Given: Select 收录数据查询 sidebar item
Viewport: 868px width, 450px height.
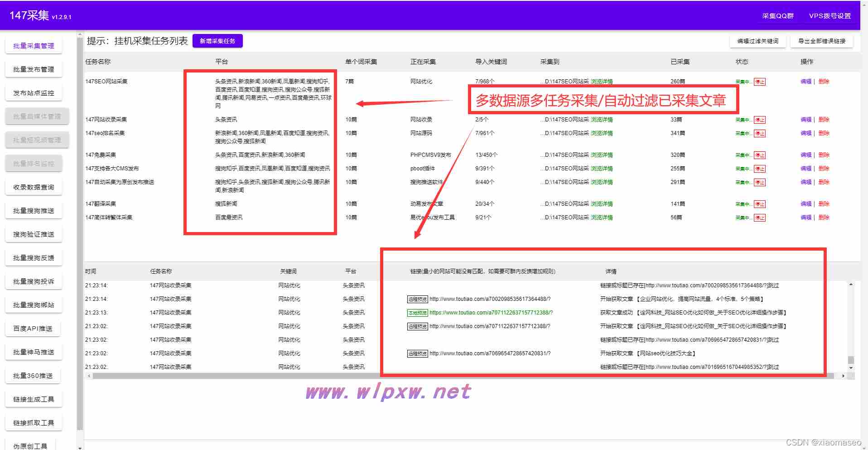Looking at the screenshot, I should point(34,187).
